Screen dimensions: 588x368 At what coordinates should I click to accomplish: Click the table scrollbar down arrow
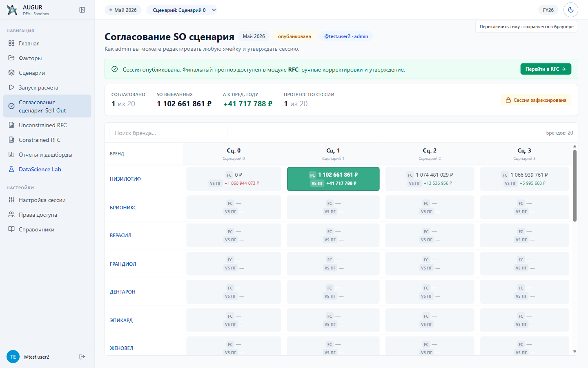[x=575, y=352]
